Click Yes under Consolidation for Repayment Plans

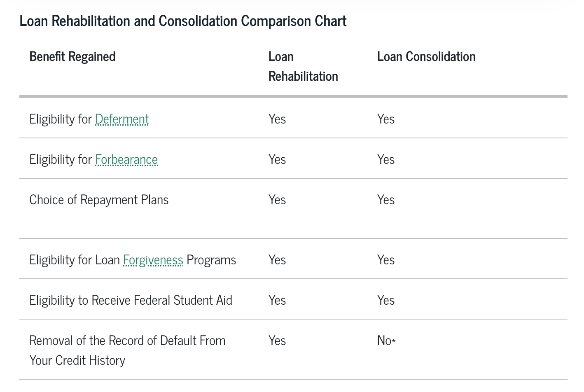click(x=386, y=200)
